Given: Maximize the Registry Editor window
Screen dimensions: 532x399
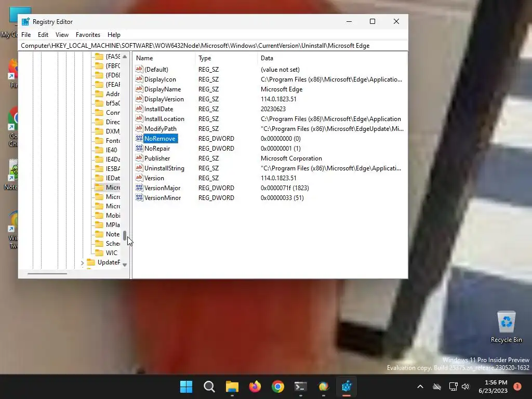Looking at the screenshot, I should (372, 21).
